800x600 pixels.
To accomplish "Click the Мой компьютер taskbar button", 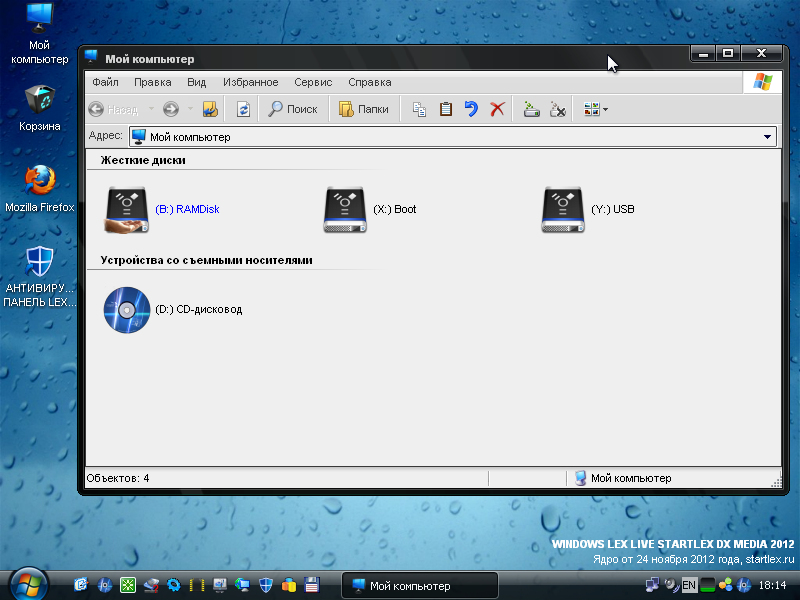I will (419, 585).
